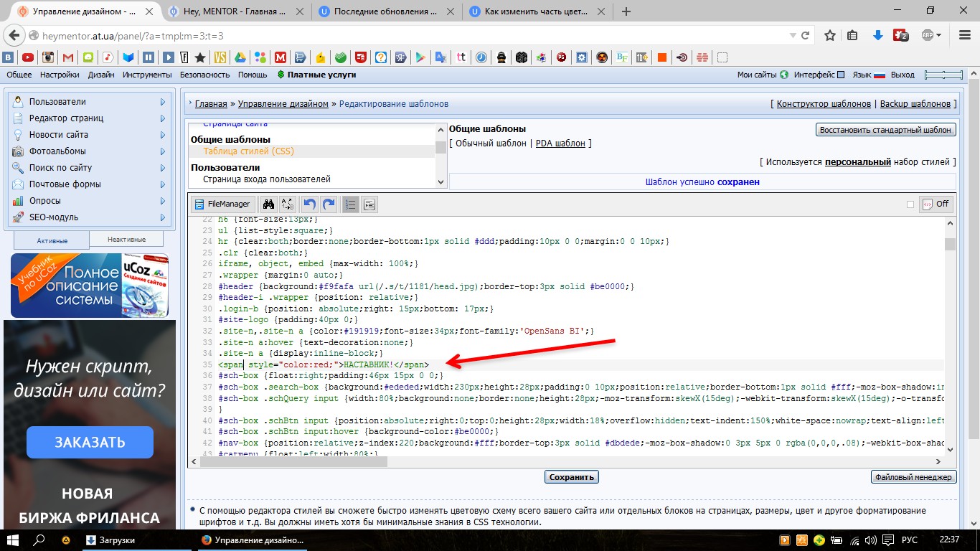Viewport: 980px width, 551px height.
Task: Expand the Новости сайта sidebar section
Action: (x=90, y=135)
